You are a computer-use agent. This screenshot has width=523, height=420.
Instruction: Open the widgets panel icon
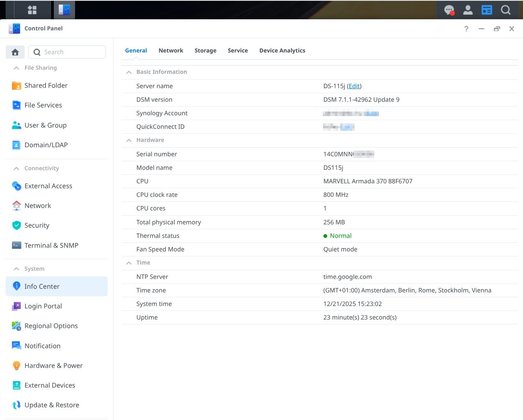(x=487, y=10)
